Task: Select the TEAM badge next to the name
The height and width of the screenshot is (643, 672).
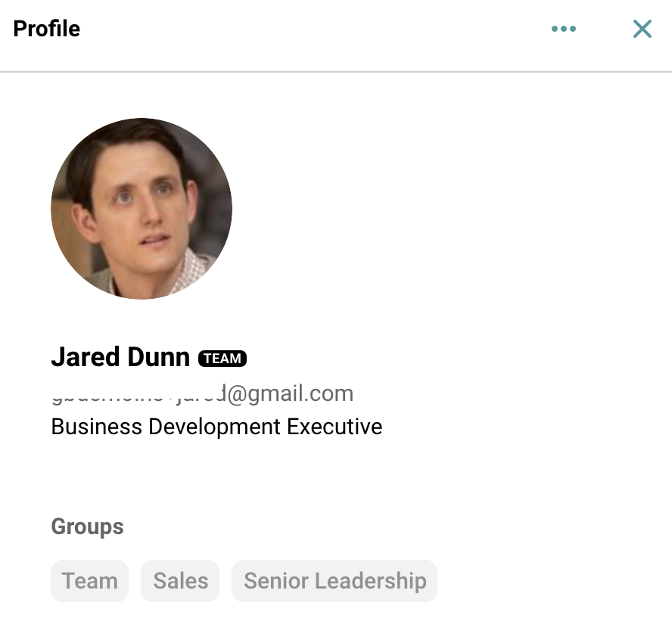Action: 222,358
